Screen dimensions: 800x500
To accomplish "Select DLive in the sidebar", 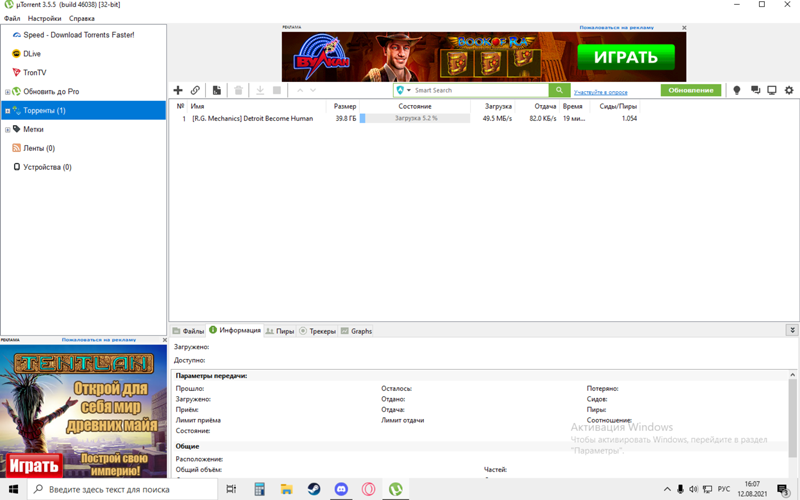I will pos(32,54).
